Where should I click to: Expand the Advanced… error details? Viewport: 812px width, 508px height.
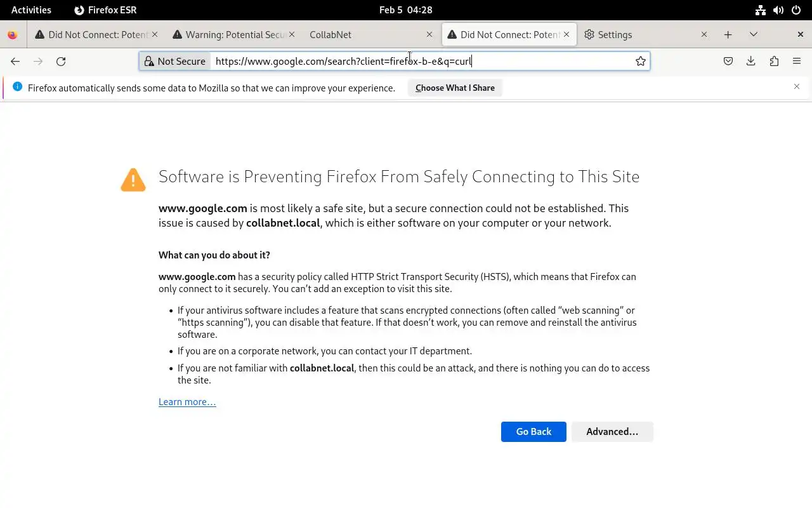(612, 432)
